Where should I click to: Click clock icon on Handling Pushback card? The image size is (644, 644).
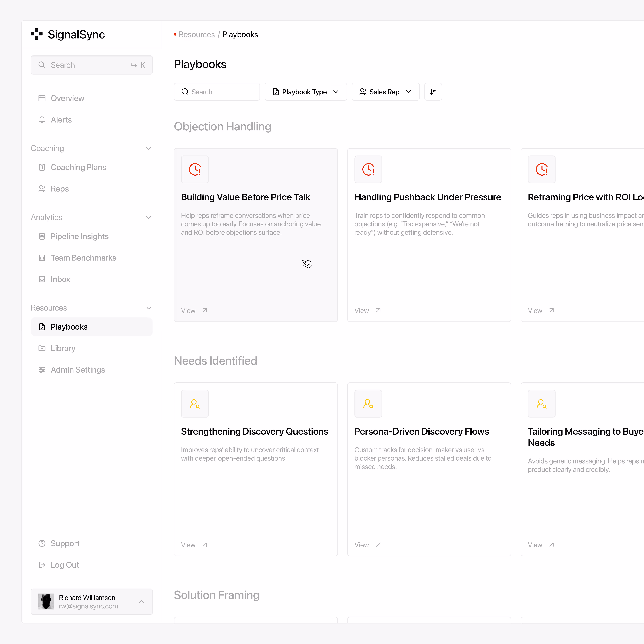tap(368, 169)
